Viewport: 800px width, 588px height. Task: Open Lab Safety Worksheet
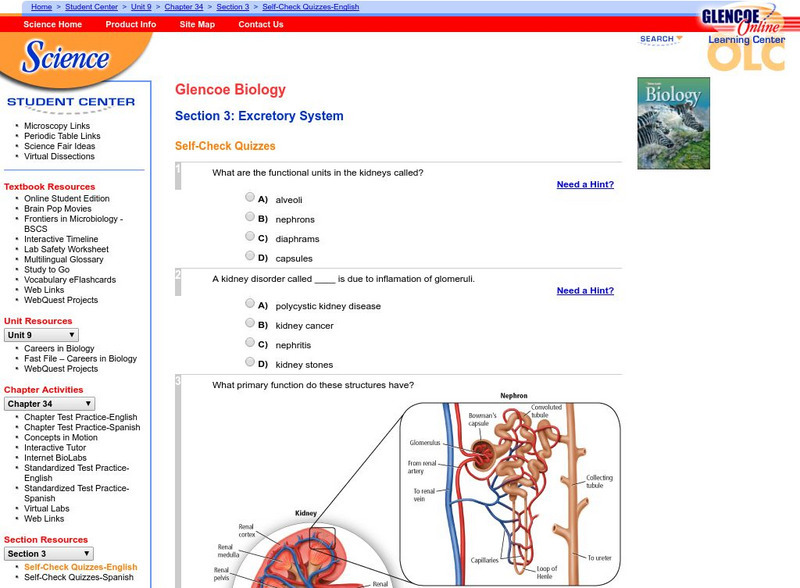[x=66, y=249]
